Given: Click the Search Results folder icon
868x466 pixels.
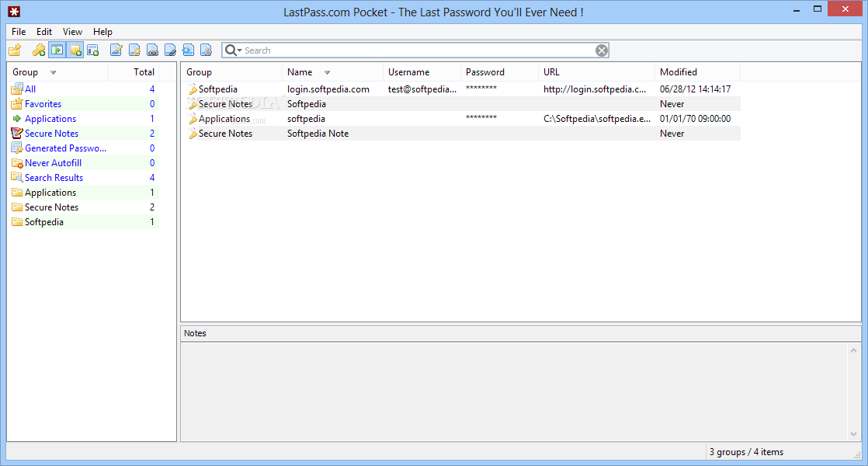Looking at the screenshot, I should 17,178.
